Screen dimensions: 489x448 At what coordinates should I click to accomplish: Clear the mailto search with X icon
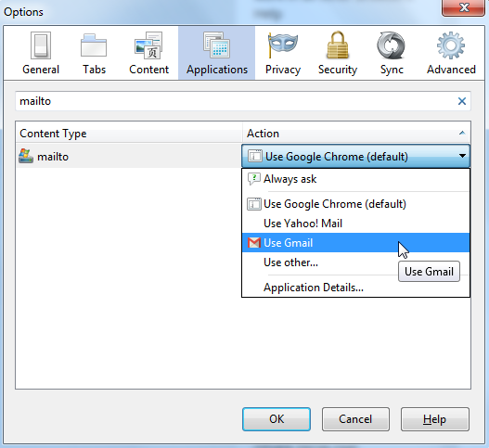[462, 101]
